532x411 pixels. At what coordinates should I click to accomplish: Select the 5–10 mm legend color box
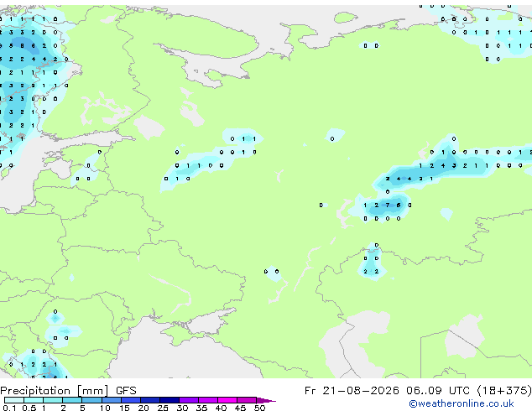point(91,400)
